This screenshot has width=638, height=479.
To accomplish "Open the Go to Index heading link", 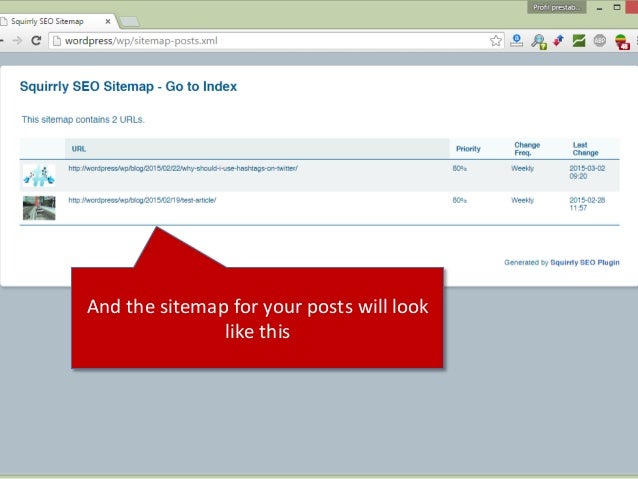I will (201, 86).
